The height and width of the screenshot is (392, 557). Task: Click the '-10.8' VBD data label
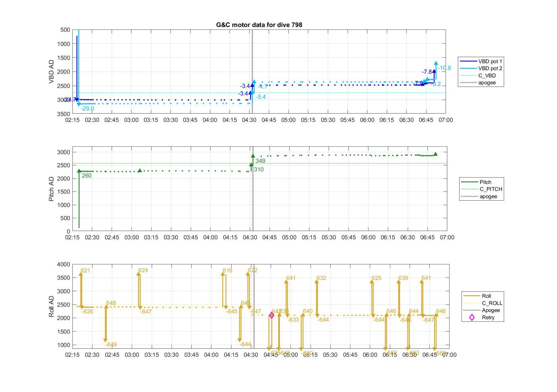pos(444,68)
